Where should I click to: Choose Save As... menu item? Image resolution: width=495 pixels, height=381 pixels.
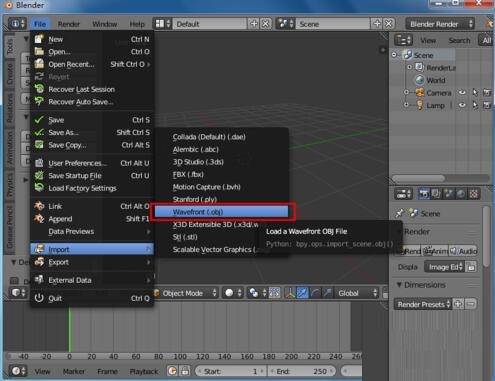[x=92, y=133]
